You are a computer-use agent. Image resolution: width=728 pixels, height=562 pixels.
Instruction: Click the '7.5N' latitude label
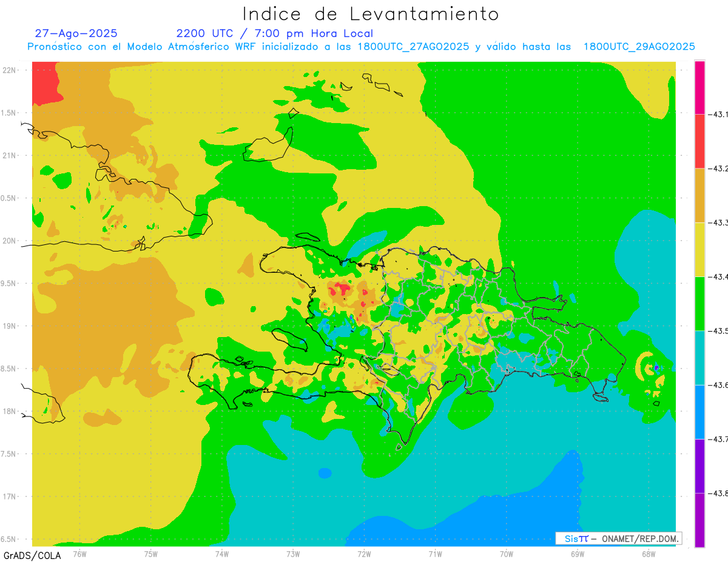tap(8, 454)
